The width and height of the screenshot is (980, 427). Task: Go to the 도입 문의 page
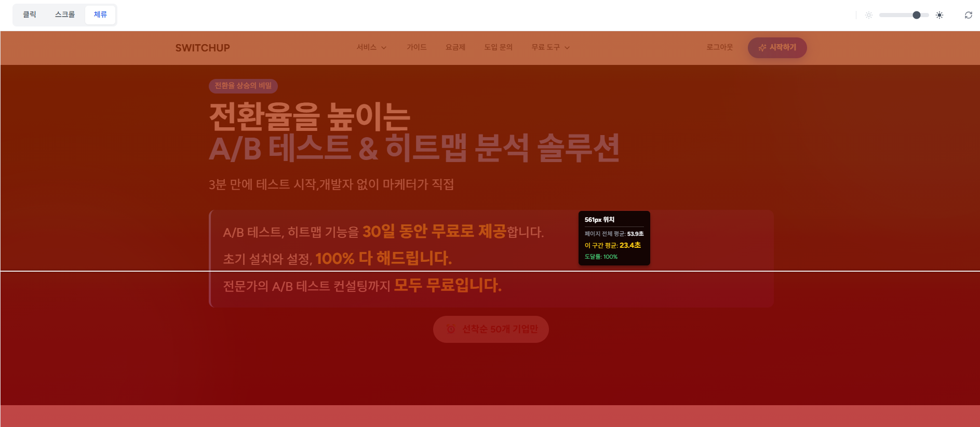tap(498, 47)
